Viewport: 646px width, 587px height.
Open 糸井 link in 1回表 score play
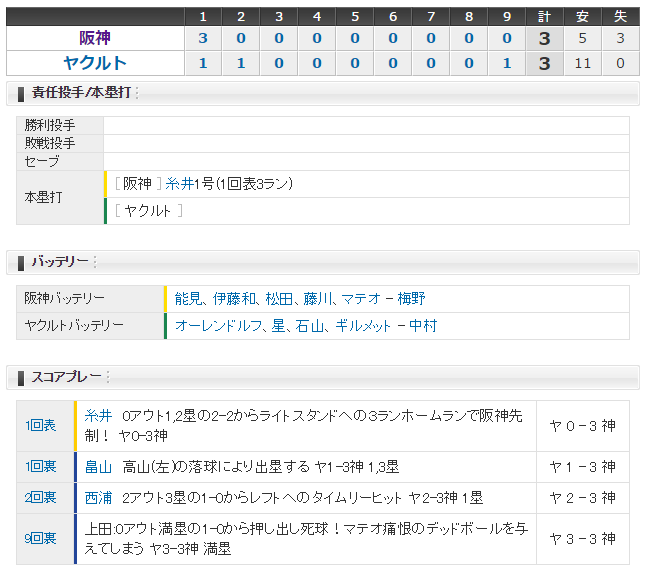pos(98,416)
